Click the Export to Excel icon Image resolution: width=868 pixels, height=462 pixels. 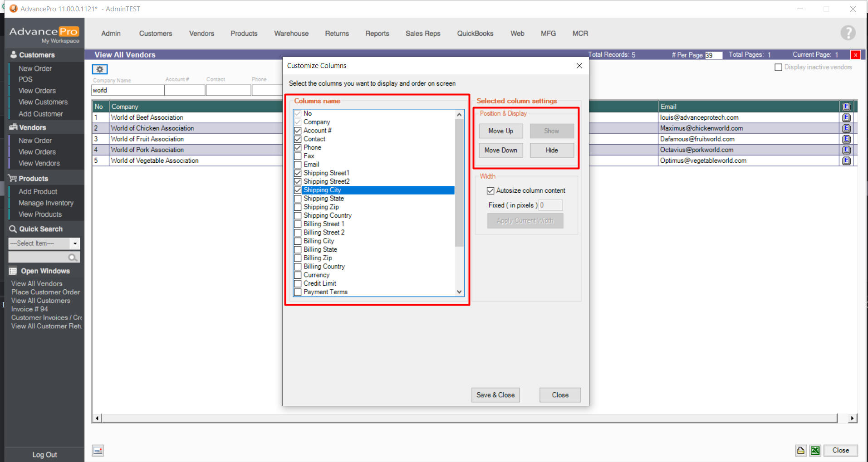tap(815, 450)
